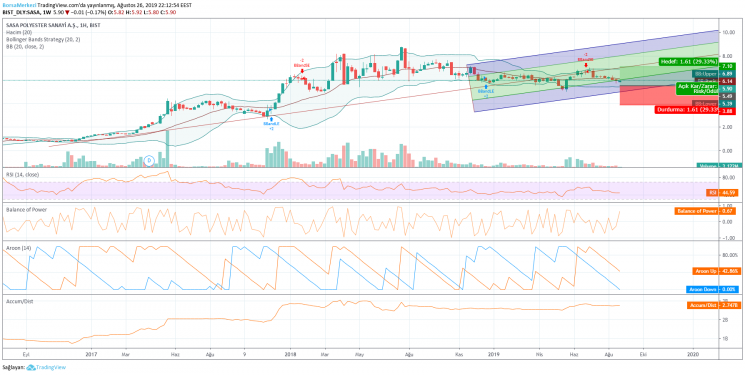
Task: Click the BB:Upper price tag
Action: click(x=706, y=74)
